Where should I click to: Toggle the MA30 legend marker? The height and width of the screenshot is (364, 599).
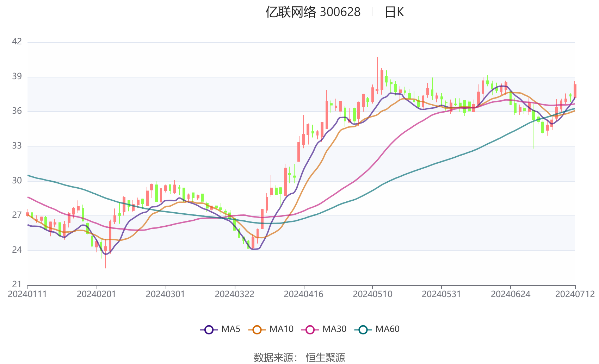310,330
